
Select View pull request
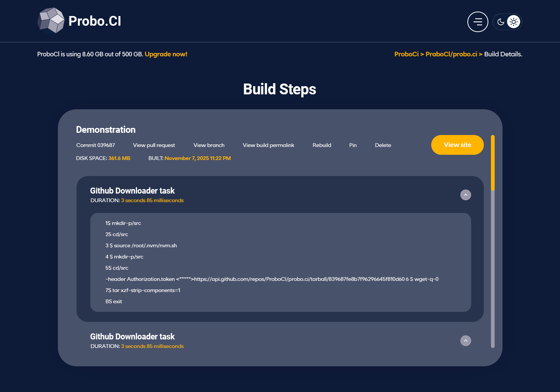click(x=154, y=145)
